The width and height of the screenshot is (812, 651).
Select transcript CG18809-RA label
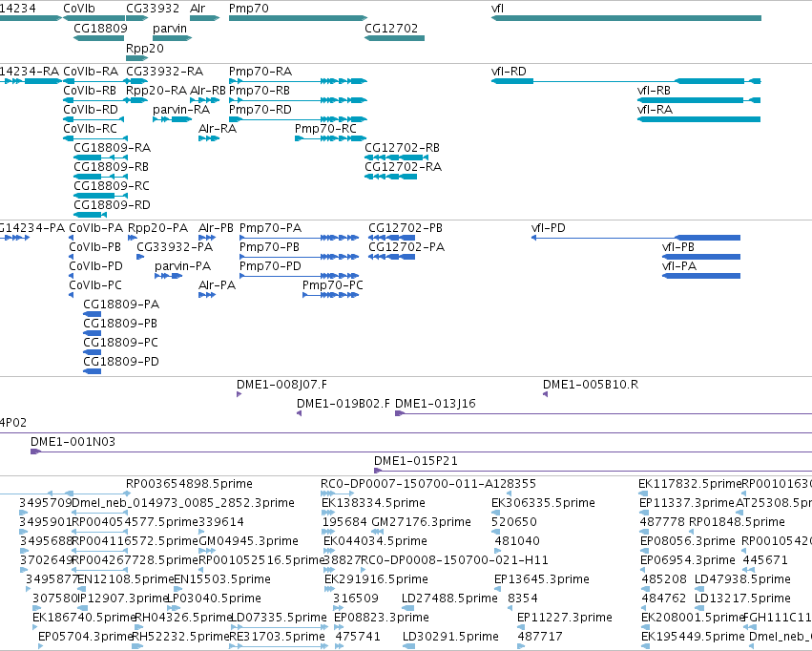point(113,148)
